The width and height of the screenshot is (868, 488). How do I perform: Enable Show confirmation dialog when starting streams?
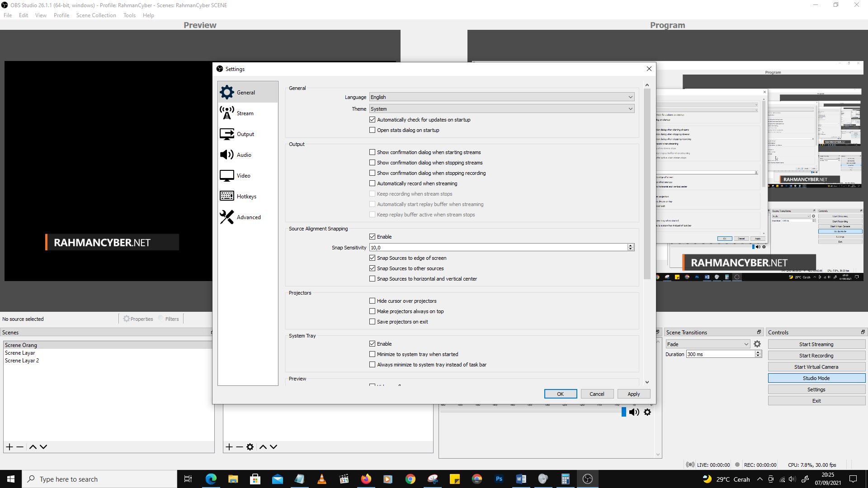(x=372, y=151)
